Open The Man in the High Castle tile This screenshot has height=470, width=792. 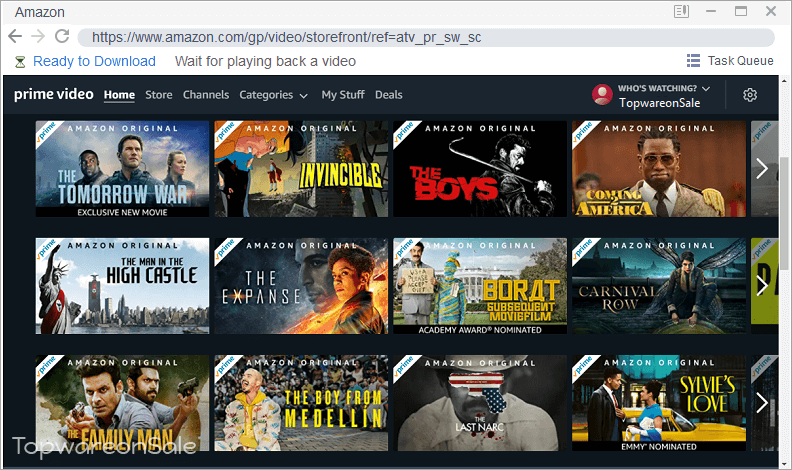122,286
